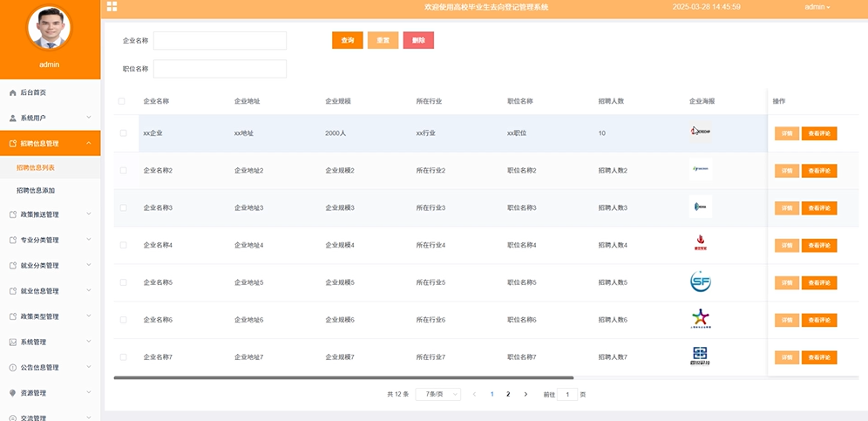Viewport: 868px width, 421px height.
Task: Click the admin avatar picture
Action: coord(50,29)
